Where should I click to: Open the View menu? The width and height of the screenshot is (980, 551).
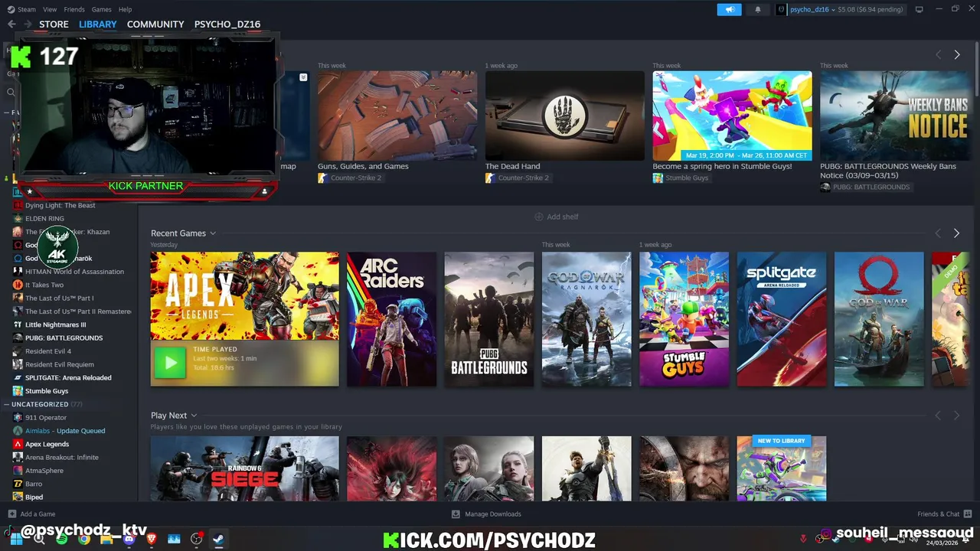click(50, 9)
